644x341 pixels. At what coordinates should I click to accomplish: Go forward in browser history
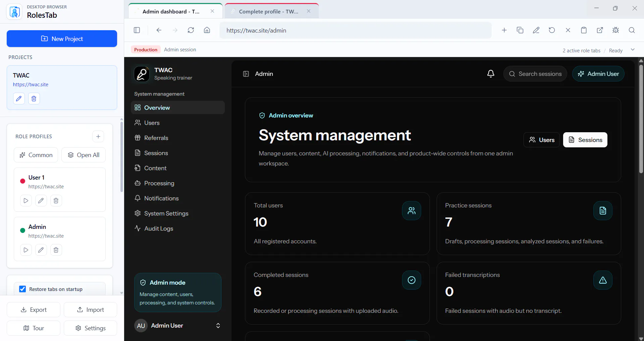(175, 30)
